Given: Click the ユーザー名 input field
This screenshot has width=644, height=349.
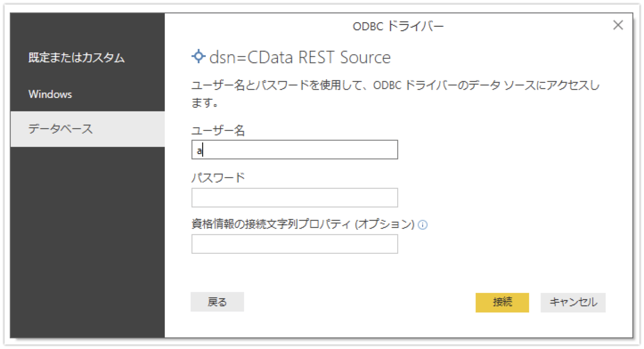Looking at the screenshot, I should coord(294,150).
